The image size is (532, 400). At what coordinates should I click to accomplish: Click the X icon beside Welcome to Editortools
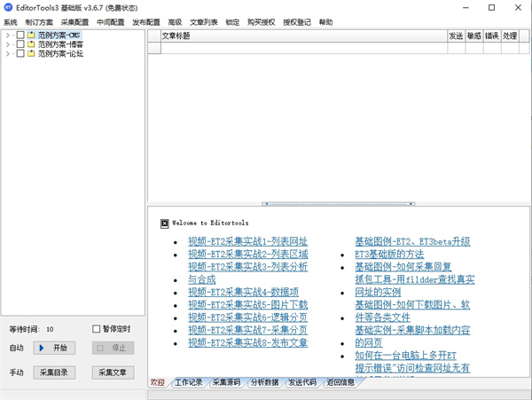pos(165,224)
